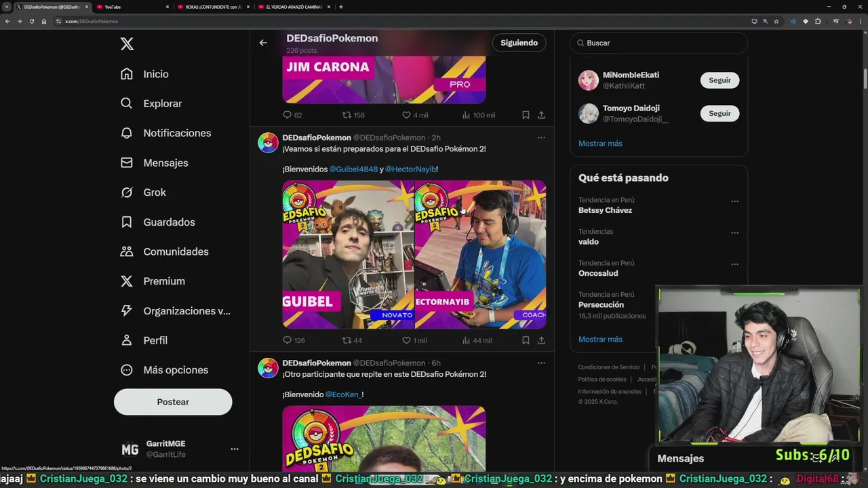Viewport: 868px width, 488px height.
Task: Open options for valdo trend
Action: tap(734, 233)
